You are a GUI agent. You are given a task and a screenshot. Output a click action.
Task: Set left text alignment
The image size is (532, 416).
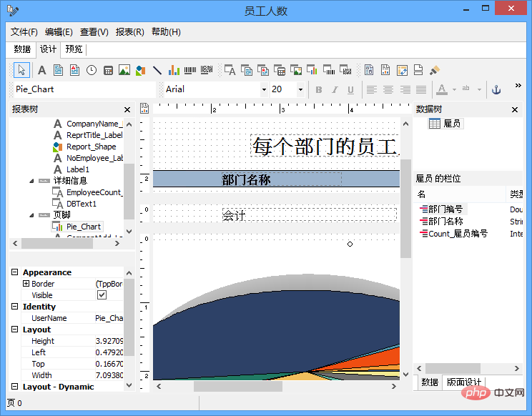pyautogui.click(x=372, y=89)
